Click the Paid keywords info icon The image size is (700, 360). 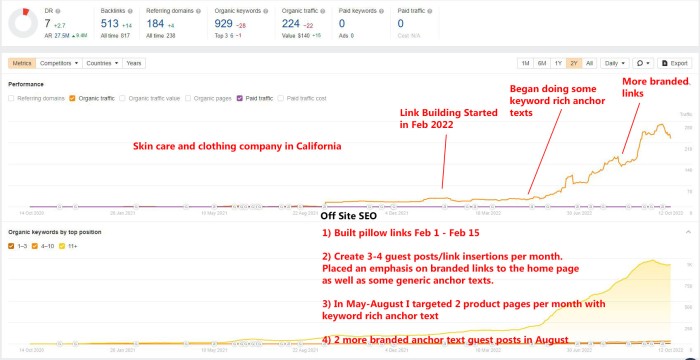tap(380, 11)
